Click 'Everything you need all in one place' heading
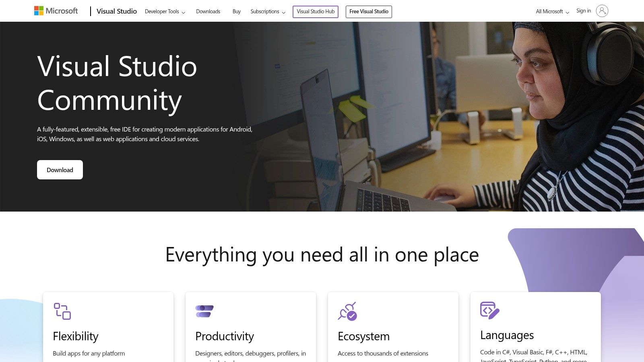This screenshot has width=644, height=362. [x=322, y=255]
